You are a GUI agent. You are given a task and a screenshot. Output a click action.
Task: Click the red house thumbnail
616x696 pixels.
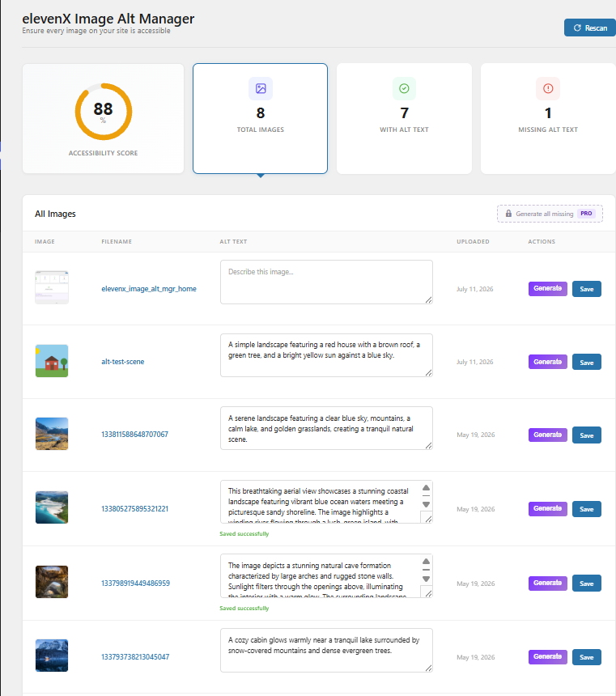pyautogui.click(x=52, y=361)
